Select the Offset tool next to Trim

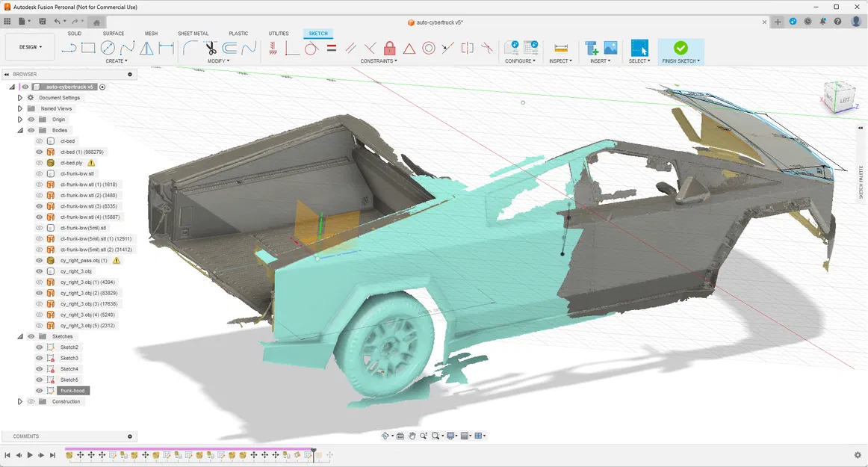(x=229, y=48)
